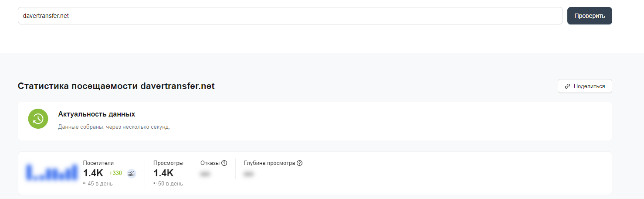The width and height of the screenshot is (644, 199).
Task: Select the Посетители metric label
Action: [98, 163]
